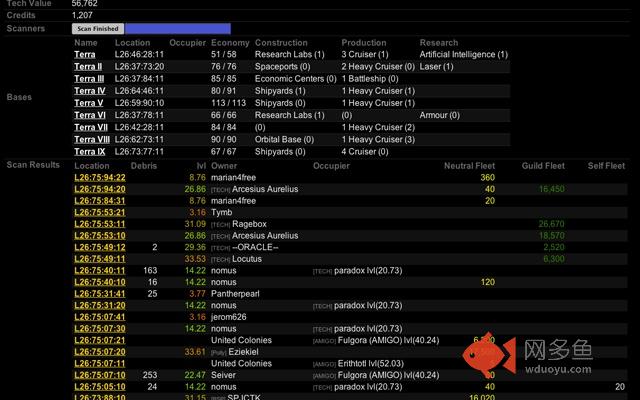Select scan location L26:75:40:11
The width and height of the screenshot is (640, 400).
99,270
